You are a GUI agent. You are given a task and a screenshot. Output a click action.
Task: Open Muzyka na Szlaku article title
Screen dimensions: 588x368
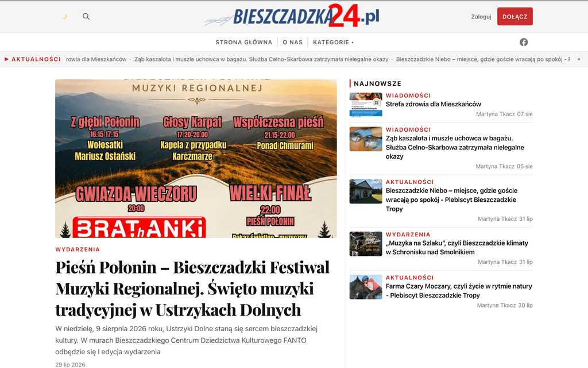tap(457, 247)
